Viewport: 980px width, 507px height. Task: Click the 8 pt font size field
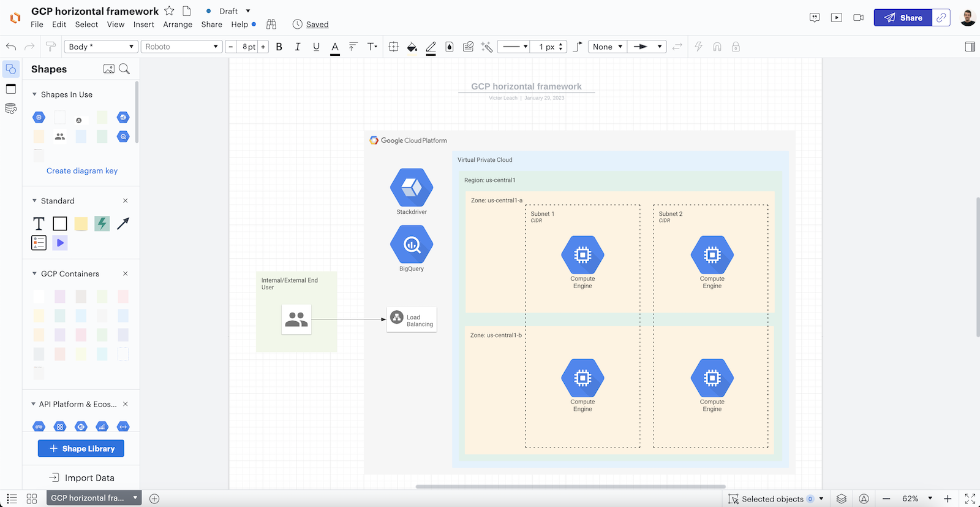(x=248, y=47)
